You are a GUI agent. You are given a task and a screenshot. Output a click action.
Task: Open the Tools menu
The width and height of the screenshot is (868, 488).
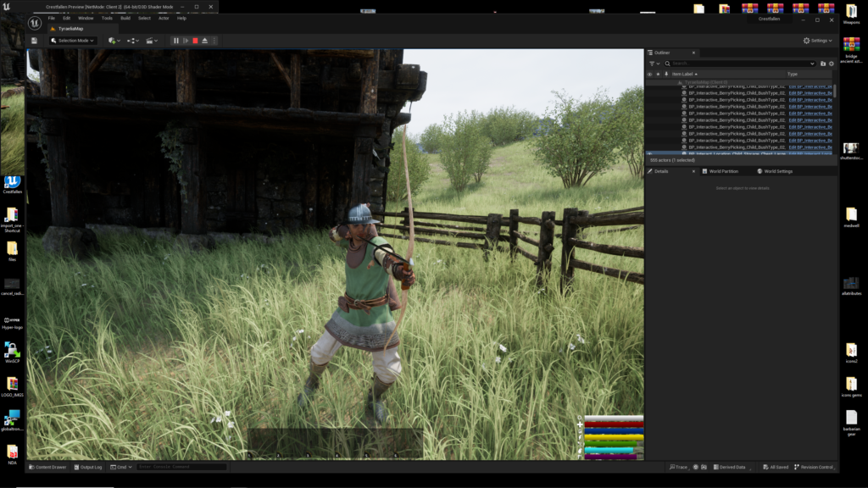click(107, 19)
